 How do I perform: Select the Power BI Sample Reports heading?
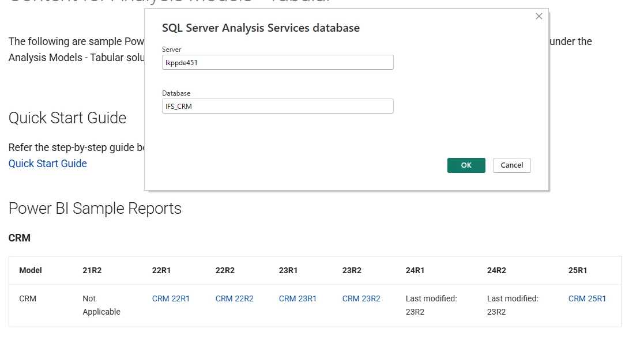coord(95,208)
